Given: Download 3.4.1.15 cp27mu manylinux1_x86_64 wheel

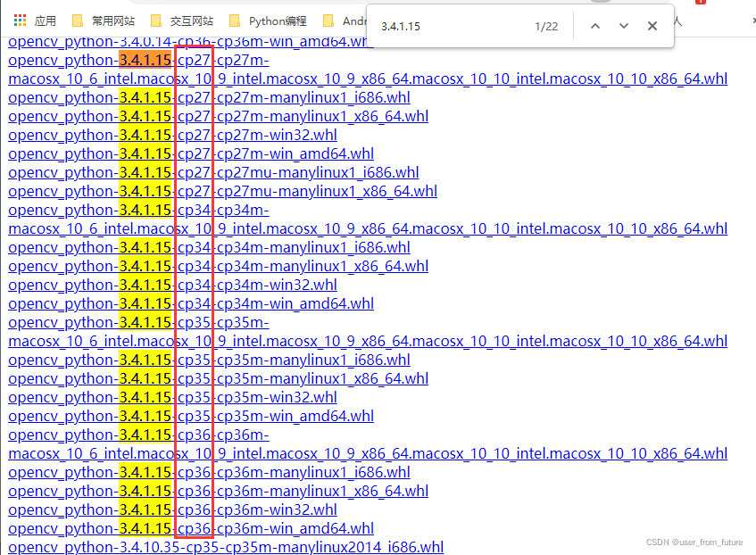Looking at the screenshot, I should pos(223,192).
